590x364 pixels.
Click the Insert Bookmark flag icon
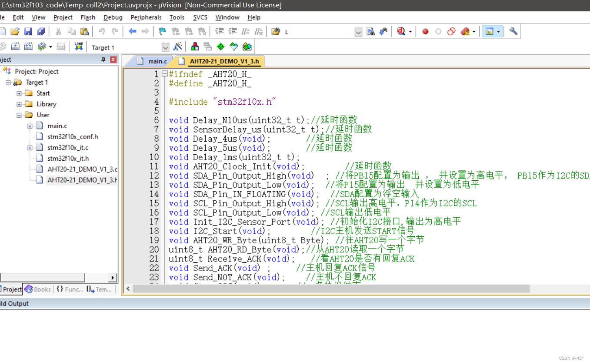[x=163, y=31]
